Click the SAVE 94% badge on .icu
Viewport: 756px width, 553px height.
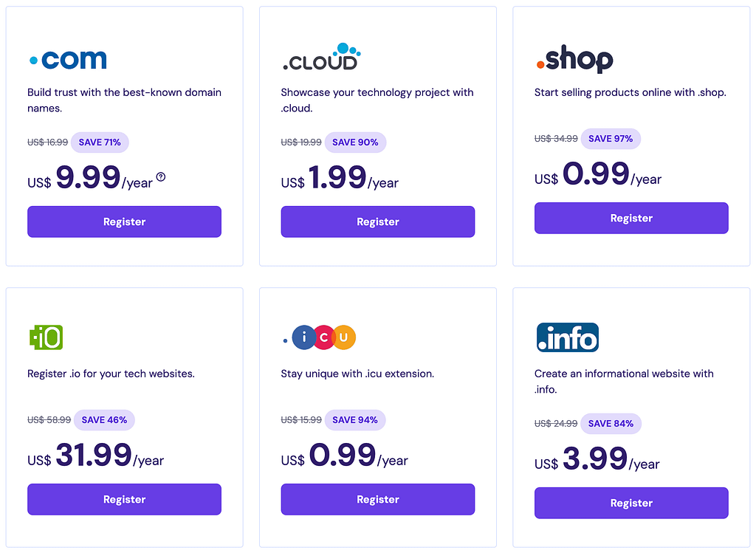point(355,420)
